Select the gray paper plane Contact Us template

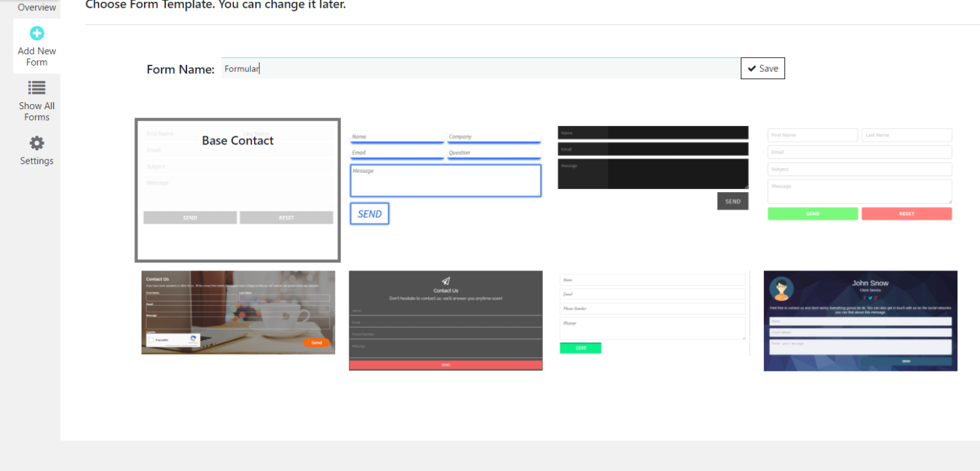(445, 320)
